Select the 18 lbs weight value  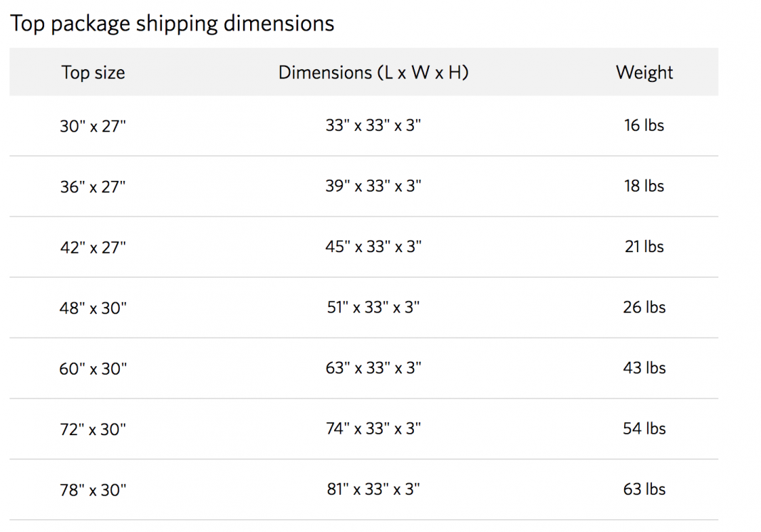pyautogui.click(x=644, y=186)
